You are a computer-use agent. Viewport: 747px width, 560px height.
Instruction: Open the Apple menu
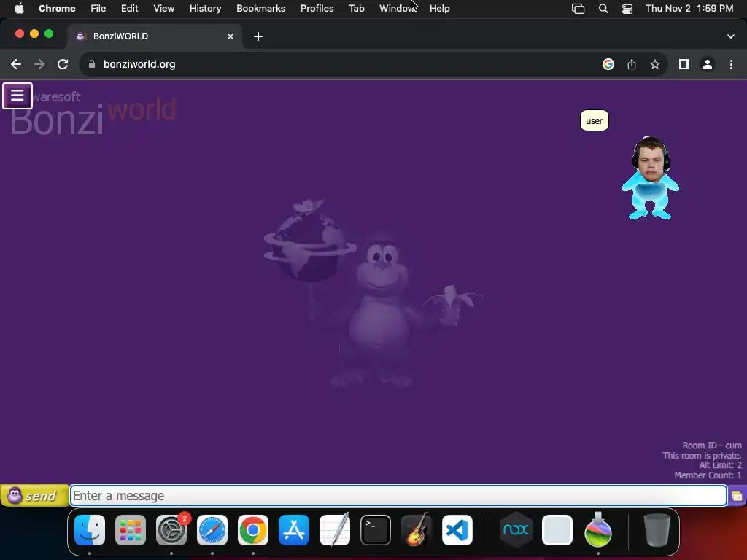point(19,9)
